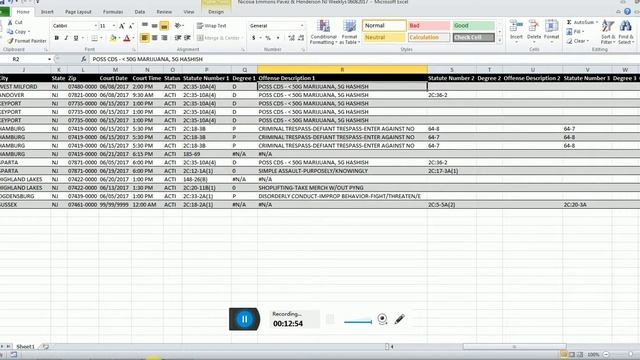Decrease decimal places
Screen dimensions: 640x360
[x=301, y=38]
